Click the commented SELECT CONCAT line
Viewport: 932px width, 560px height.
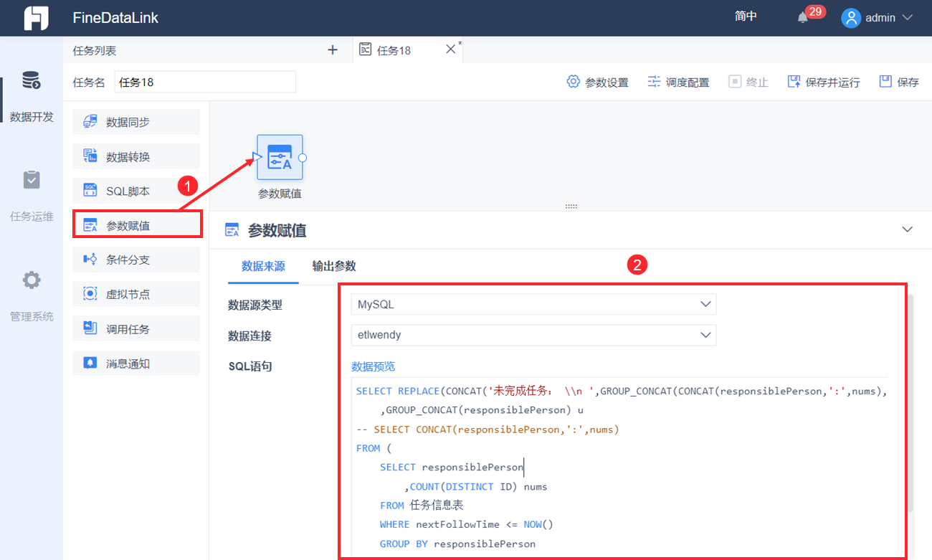click(488, 430)
